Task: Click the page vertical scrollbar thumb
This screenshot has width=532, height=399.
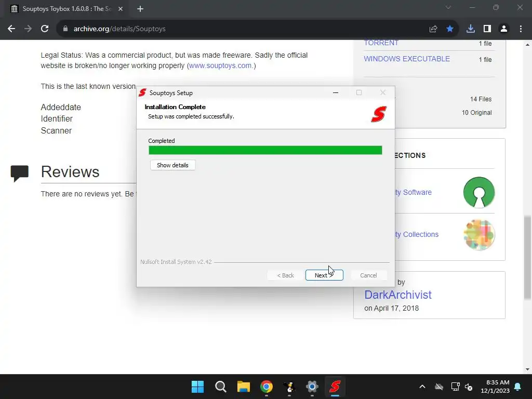Action: (x=528, y=258)
